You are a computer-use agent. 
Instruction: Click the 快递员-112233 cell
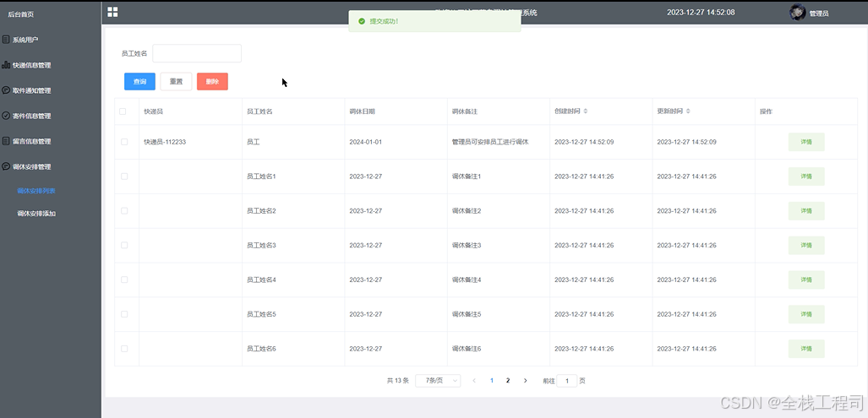165,142
